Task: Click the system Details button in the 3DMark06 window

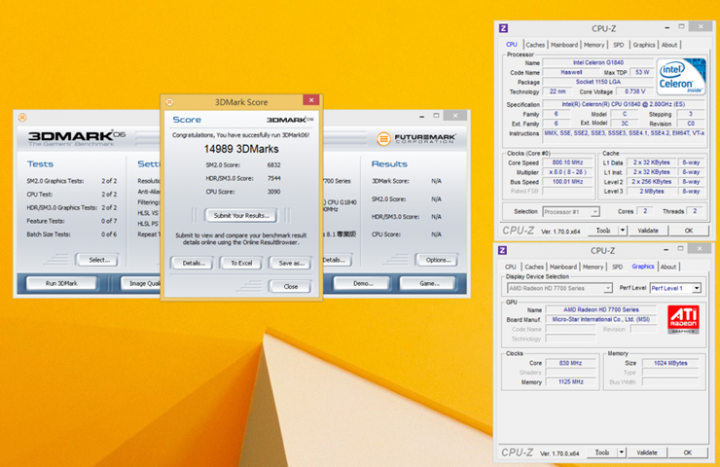Action: click(336, 260)
